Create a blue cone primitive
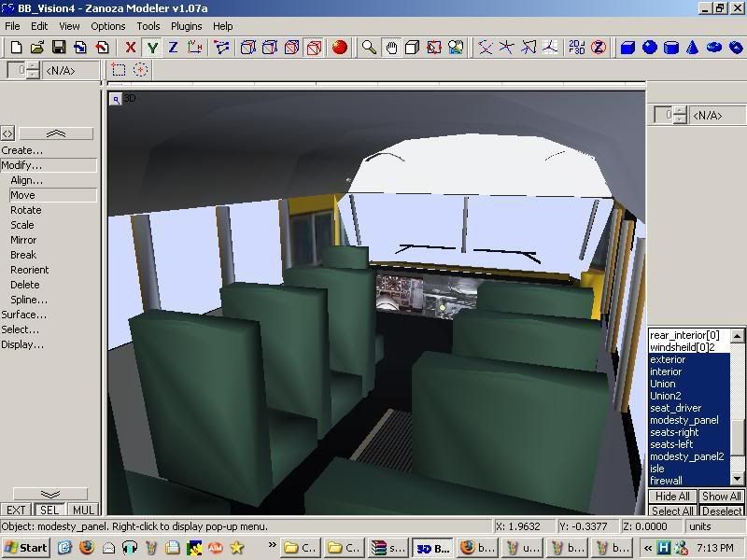 pos(693,48)
